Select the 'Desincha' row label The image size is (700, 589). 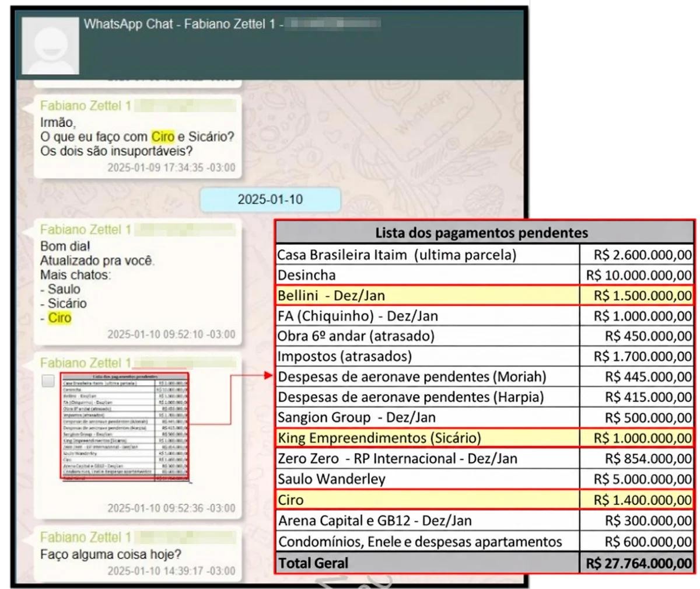(x=428, y=275)
